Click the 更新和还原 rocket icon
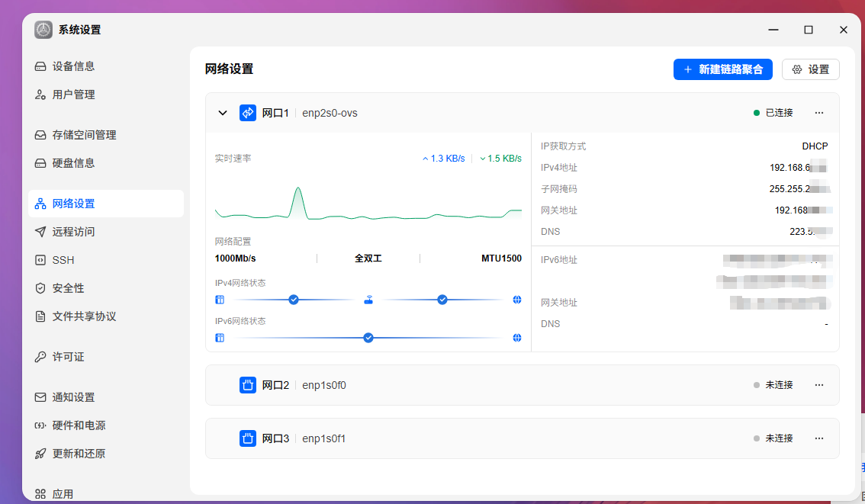 coord(40,453)
